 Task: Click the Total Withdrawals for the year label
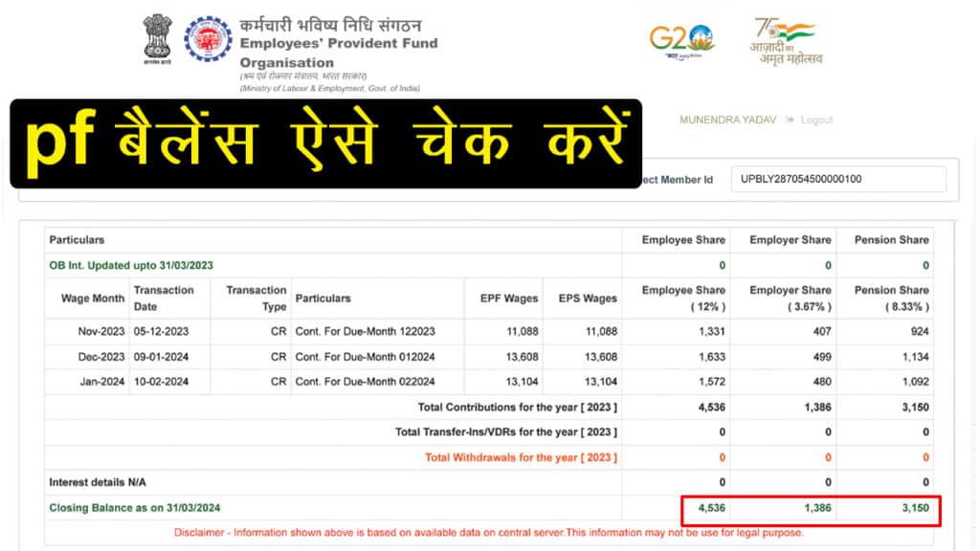[521, 457]
